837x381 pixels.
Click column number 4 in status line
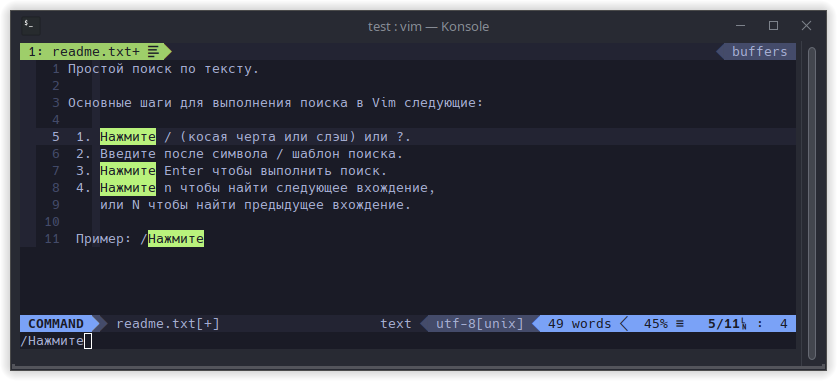[783, 324]
